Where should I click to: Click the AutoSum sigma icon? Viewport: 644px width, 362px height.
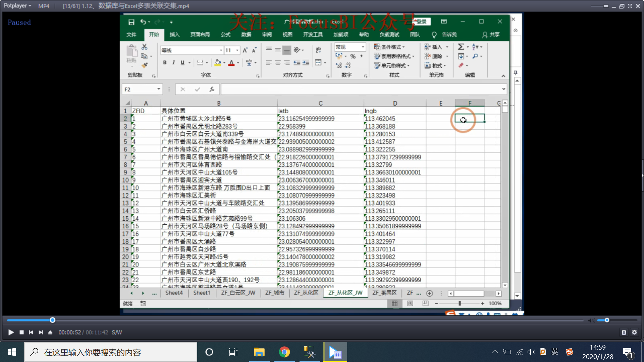[x=461, y=47]
